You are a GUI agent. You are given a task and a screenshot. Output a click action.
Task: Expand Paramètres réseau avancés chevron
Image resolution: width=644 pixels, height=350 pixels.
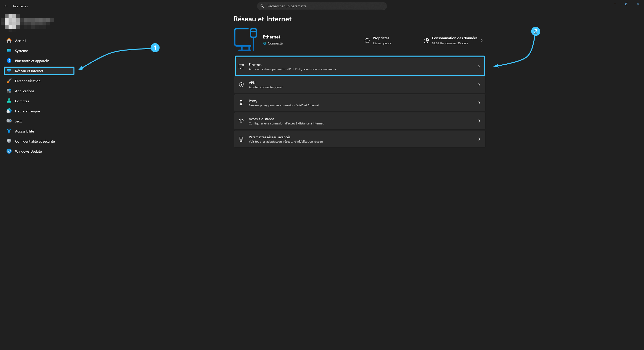479,139
